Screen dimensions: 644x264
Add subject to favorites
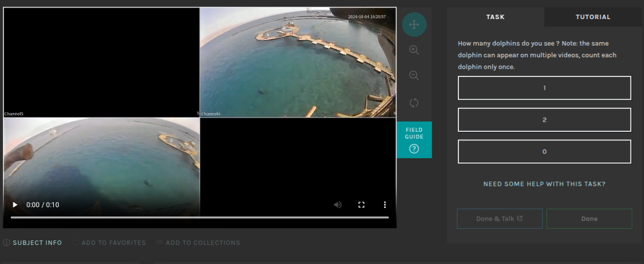(x=109, y=243)
